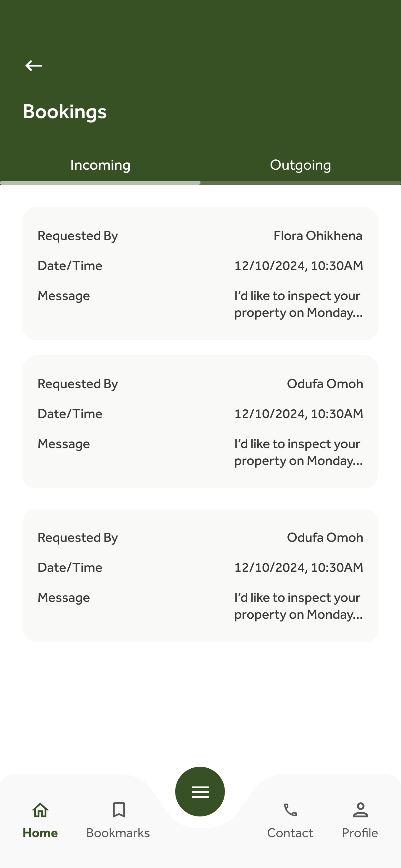
Task: Click the Profile label in bottom navigation
Action: [x=360, y=833]
